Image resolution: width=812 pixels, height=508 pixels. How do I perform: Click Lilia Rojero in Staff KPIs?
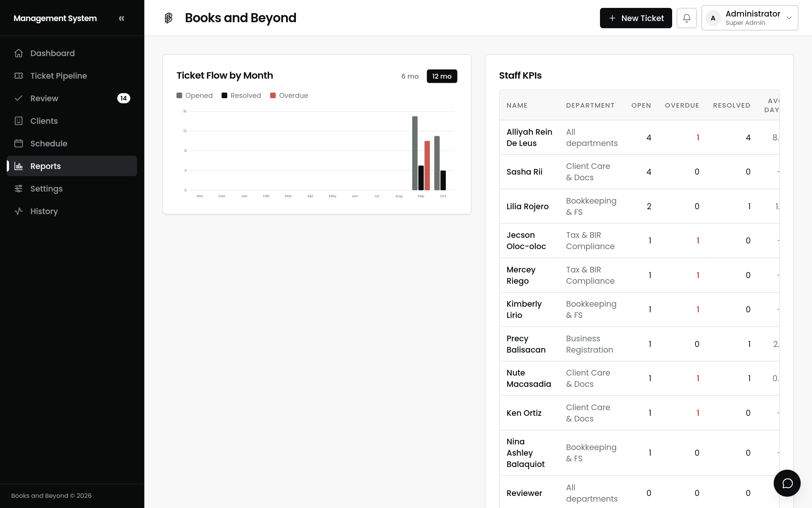pyautogui.click(x=527, y=206)
